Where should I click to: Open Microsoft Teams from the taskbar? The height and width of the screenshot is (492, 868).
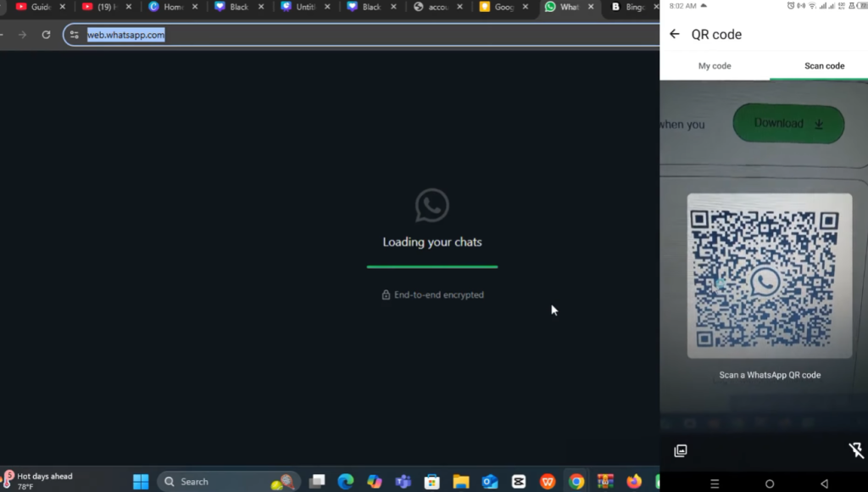pos(403,482)
